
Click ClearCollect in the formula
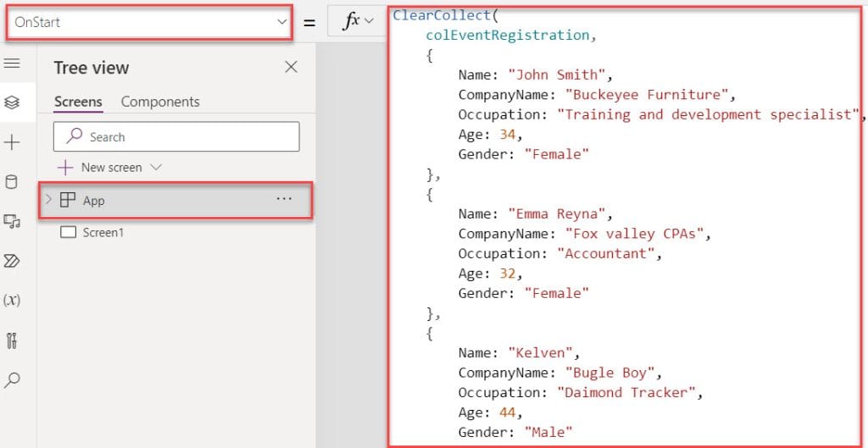click(x=442, y=15)
